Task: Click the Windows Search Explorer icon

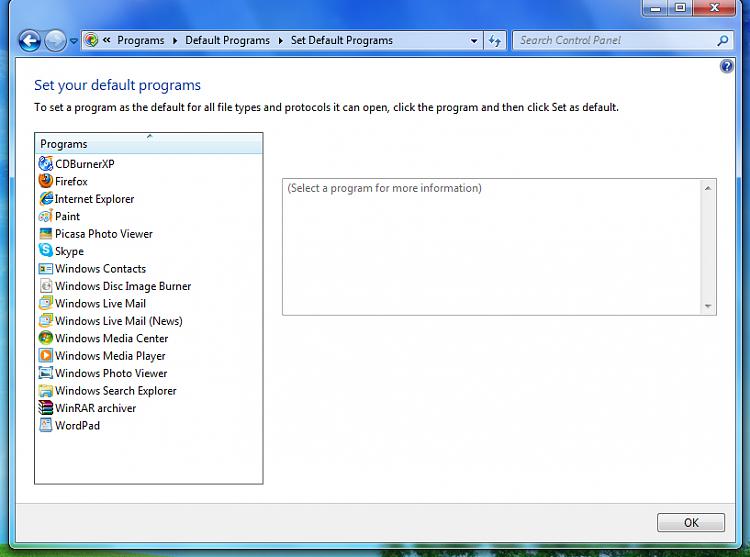Action: 45,391
